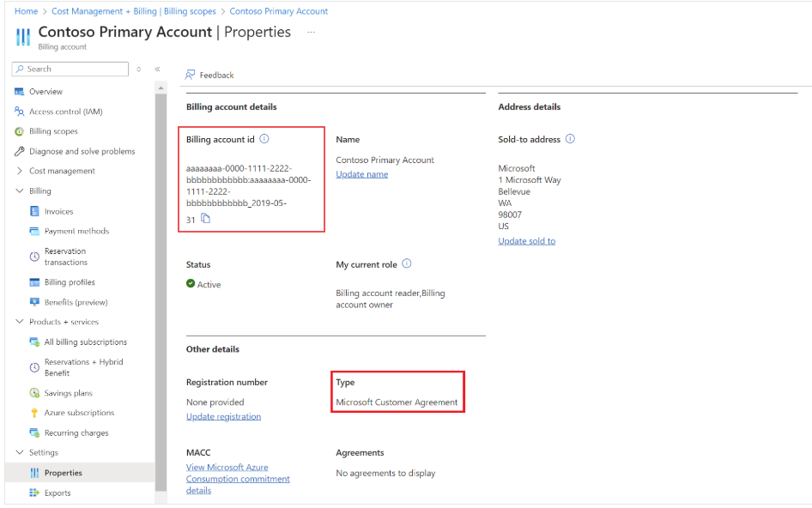This screenshot has width=812, height=508.
Task: Click the sidebar vertical scrollbar
Action: 161,293
